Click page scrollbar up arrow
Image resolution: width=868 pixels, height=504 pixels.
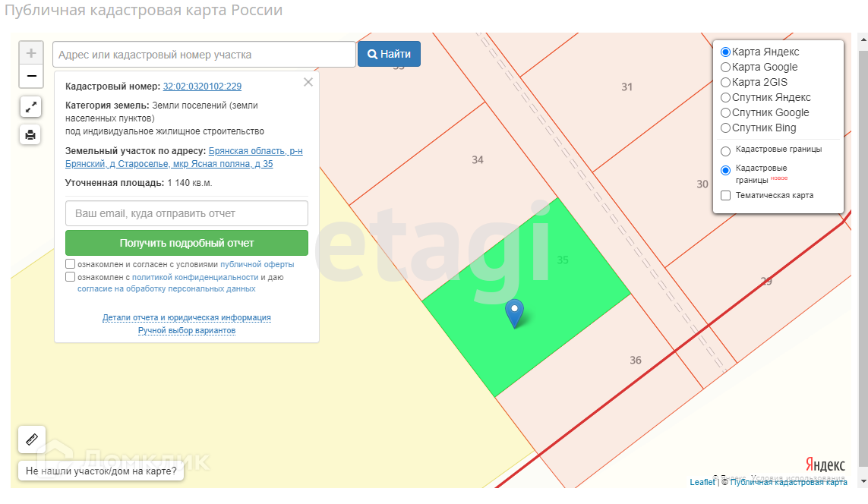(x=863, y=40)
